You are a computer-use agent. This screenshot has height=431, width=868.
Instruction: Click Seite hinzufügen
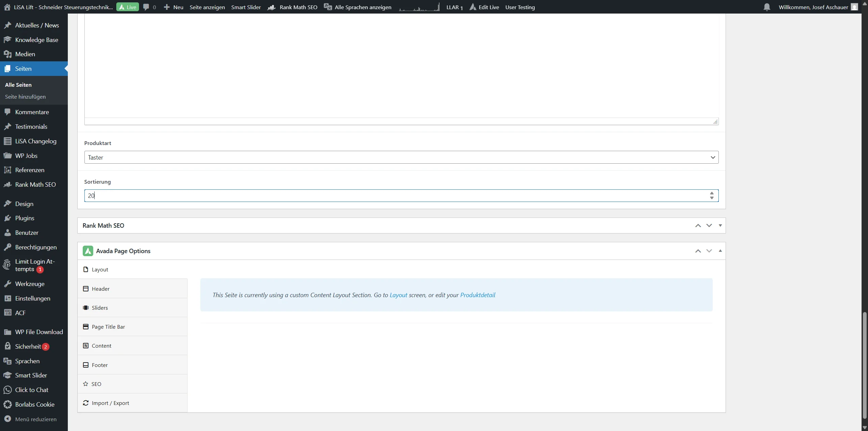[x=25, y=97]
